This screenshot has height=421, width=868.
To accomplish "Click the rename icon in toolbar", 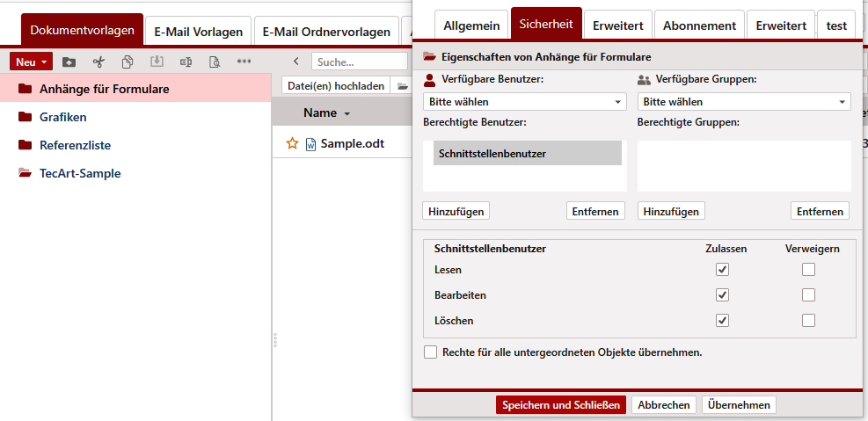I will [x=186, y=62].
